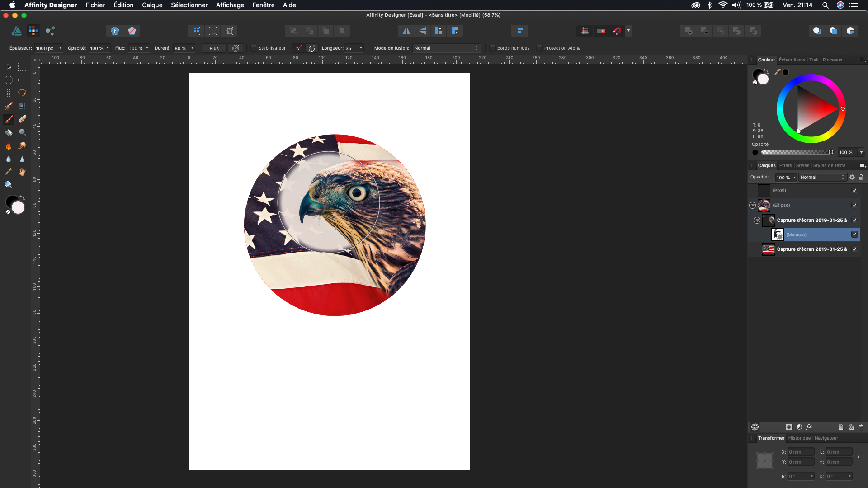Select the Freehand lasso selection tool
Screen dimensions: 868x488
[x=22, y=93]
